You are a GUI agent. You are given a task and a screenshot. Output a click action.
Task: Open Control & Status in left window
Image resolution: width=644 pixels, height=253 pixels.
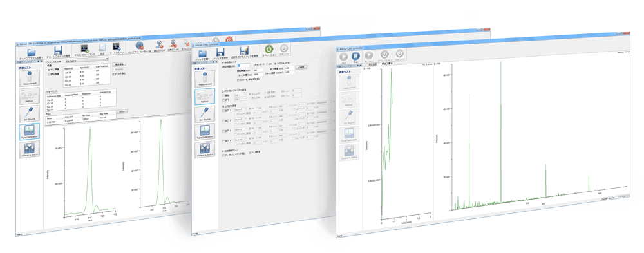(29, 149)
